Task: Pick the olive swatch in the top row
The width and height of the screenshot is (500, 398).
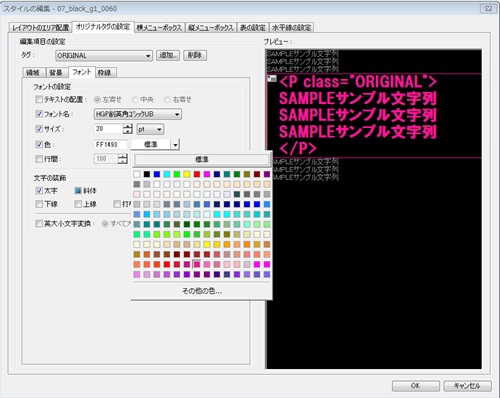Action: point(247,174)
